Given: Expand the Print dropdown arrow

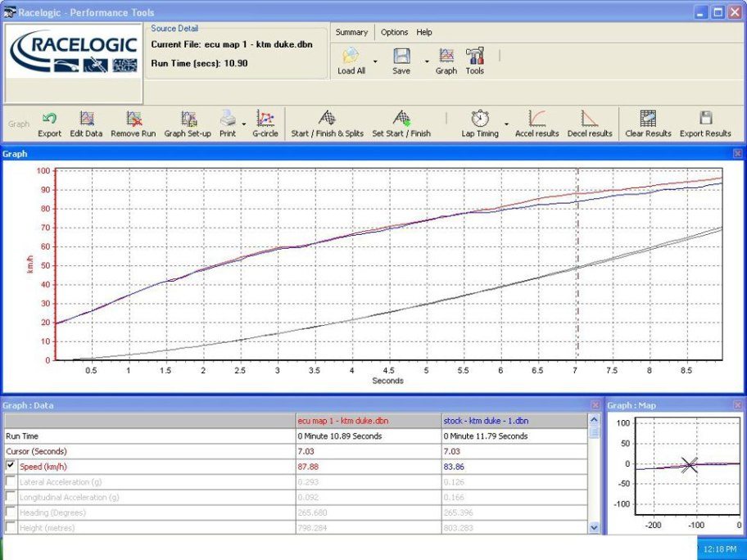Looking at the screenshot, I should pos(244,124).
